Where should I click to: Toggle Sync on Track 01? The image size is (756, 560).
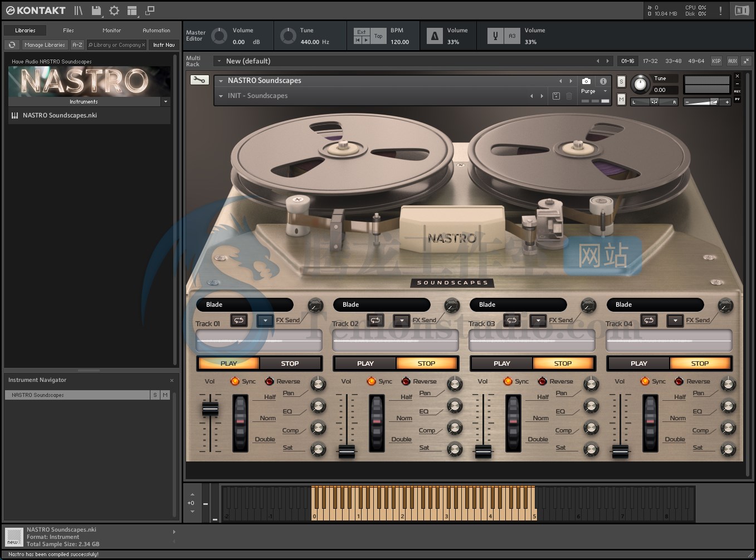pyautogui.click(x=235, y=381)
